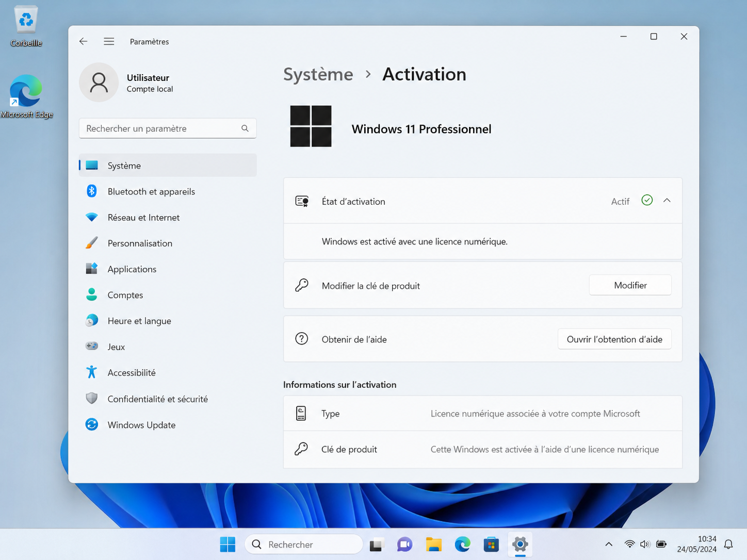The height and width of the screenshot is (560, 747).
Task: Click the Heure et langue clock icon
Action: coord(92,321)
